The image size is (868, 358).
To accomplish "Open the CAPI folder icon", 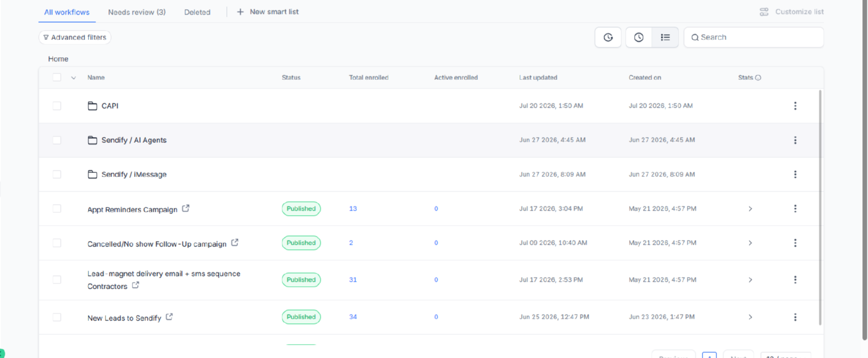I will coord(92,106).
